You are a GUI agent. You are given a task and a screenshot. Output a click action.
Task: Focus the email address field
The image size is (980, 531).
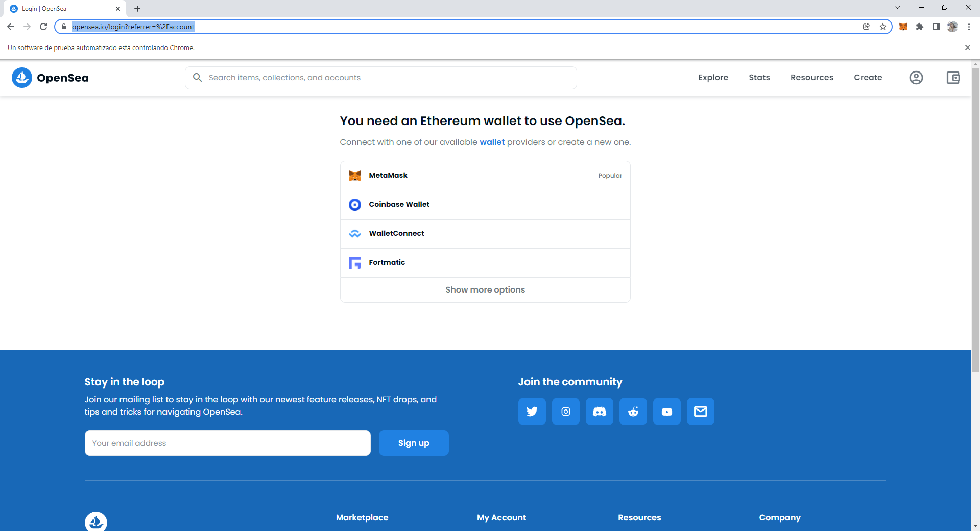coord(228,443)
